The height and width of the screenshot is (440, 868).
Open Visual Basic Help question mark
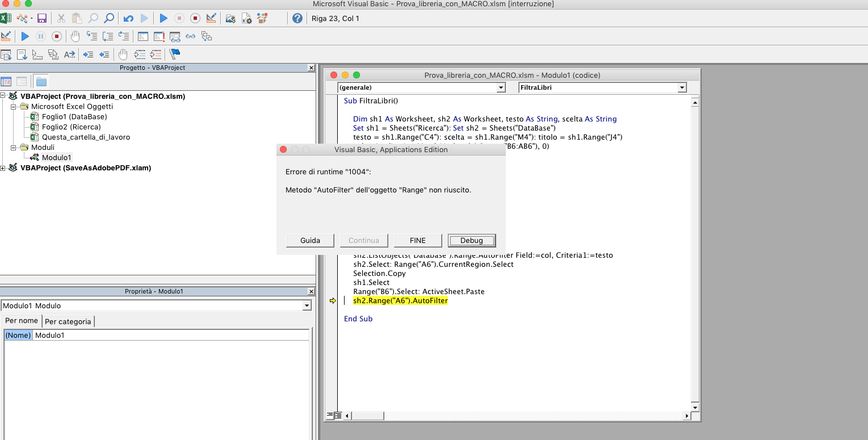[297, 18]
